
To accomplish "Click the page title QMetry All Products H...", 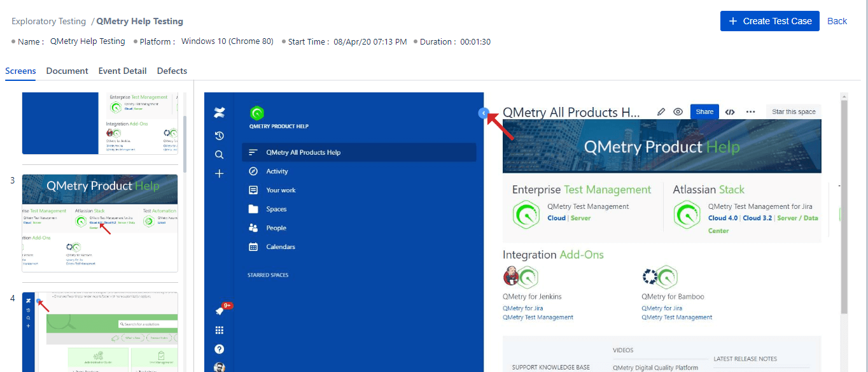I will [x=571, y=112].
